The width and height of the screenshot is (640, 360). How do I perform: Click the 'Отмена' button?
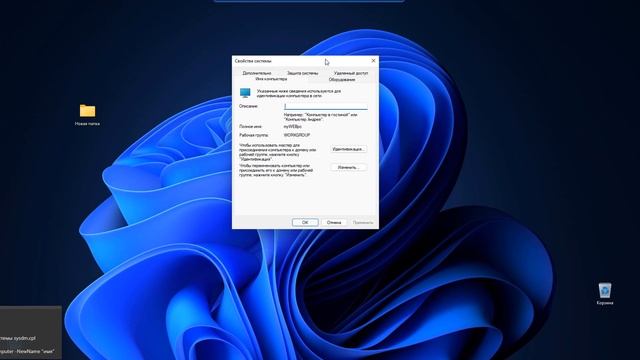334,222
